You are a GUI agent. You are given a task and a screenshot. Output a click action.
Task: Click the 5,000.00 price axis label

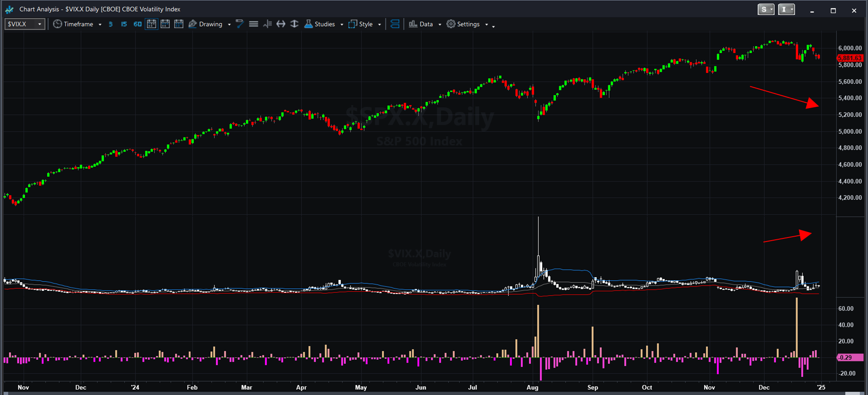[850, 131]
